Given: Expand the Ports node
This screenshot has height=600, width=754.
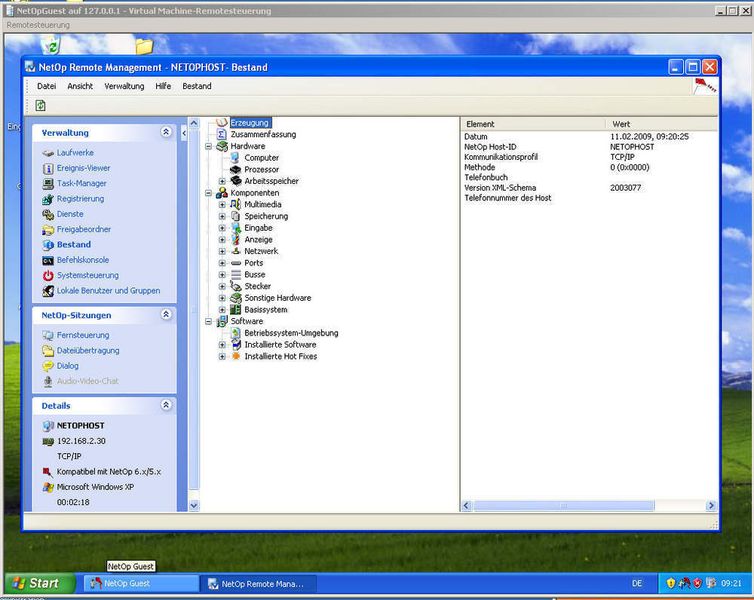Looking at the screenshot, I should click(x=222, y=263).
